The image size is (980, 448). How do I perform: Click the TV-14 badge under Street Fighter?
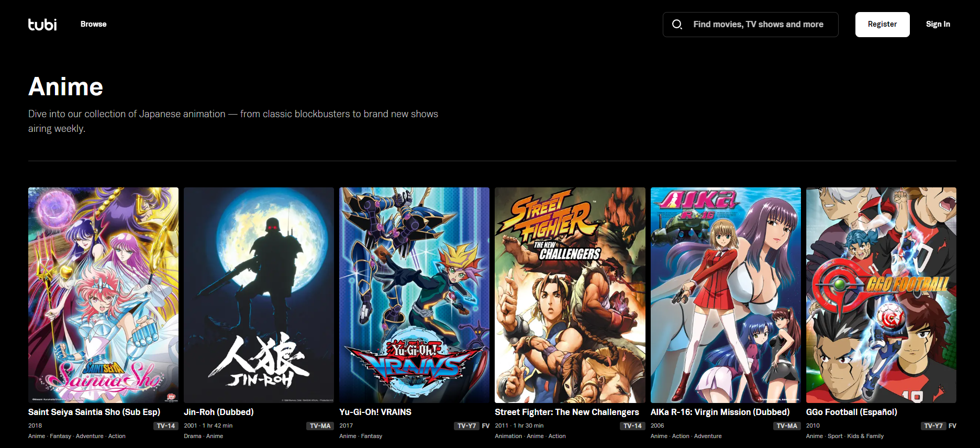click(632, 426)
